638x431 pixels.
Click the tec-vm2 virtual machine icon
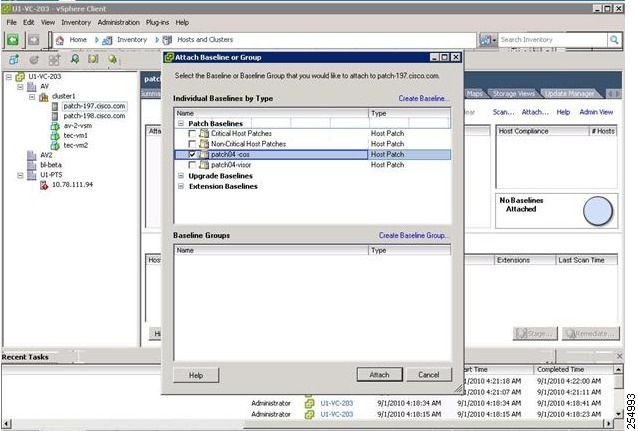point(55,145)
